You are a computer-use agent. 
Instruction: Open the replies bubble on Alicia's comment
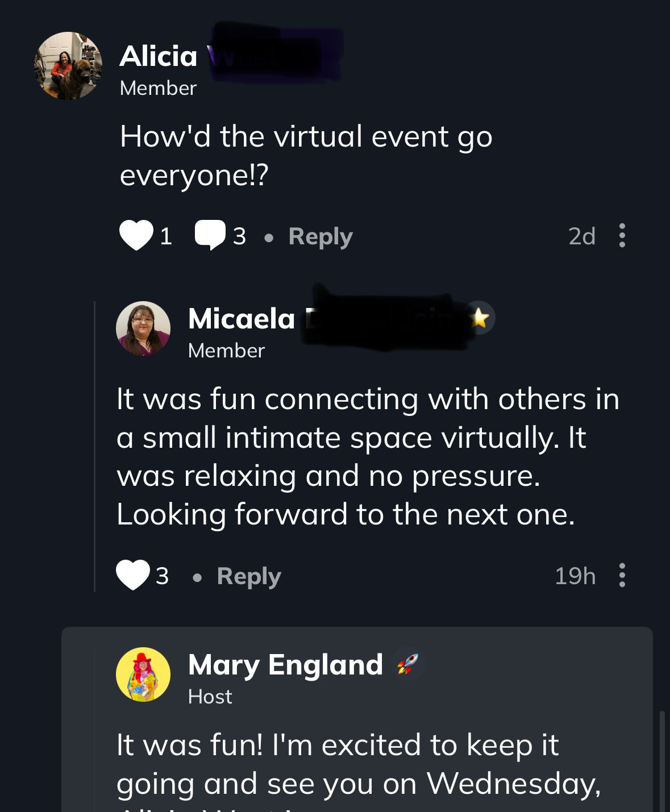click(210, 235)
